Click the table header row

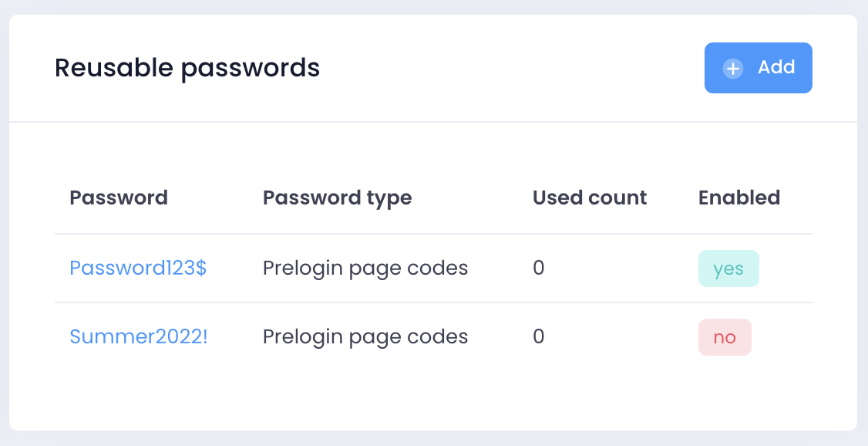click(478, 198)
